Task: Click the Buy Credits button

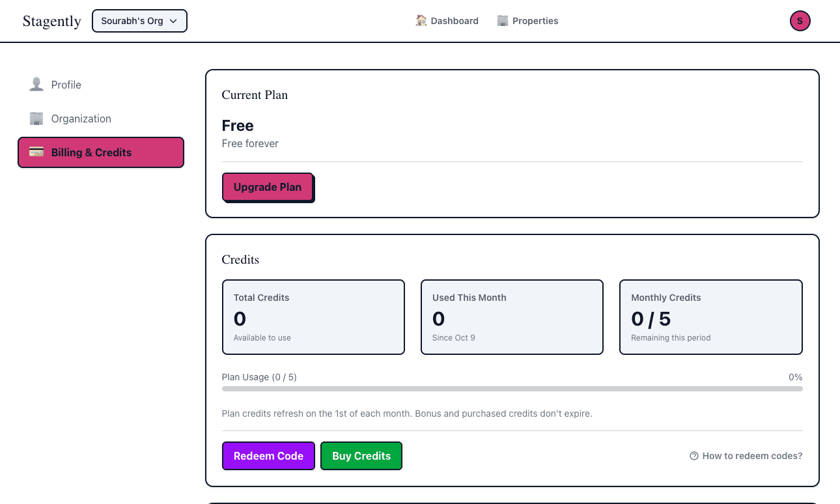Action: click(361, 456)
